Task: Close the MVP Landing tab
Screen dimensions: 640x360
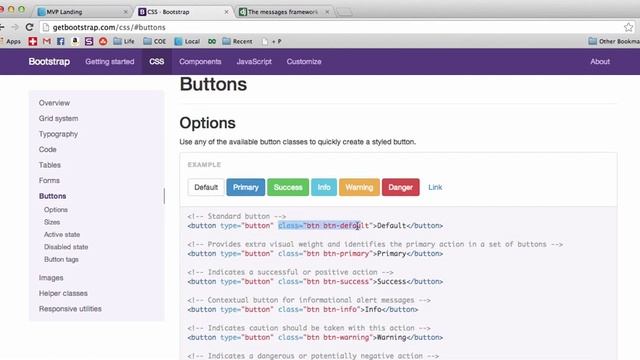Action: point(126,12)
